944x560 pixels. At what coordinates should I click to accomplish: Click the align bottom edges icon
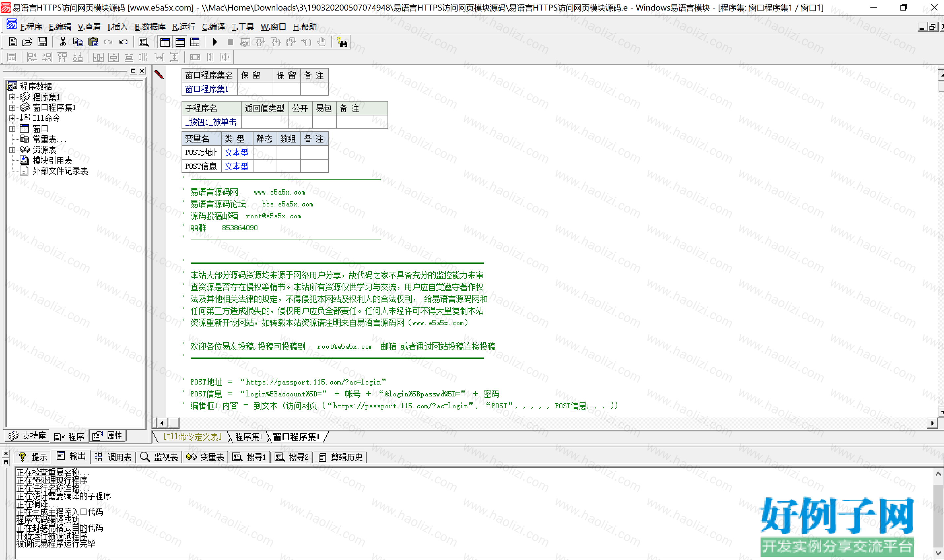tap(78, 57)
